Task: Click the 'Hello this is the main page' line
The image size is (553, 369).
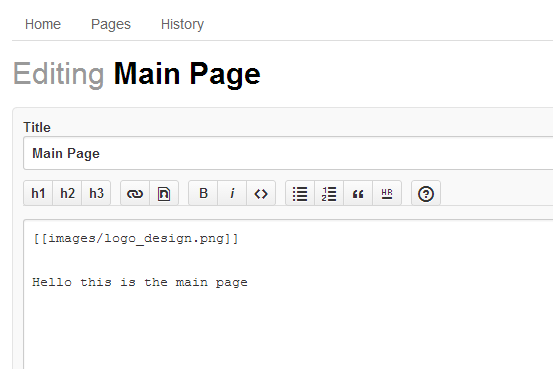Action: coord(140,283)
